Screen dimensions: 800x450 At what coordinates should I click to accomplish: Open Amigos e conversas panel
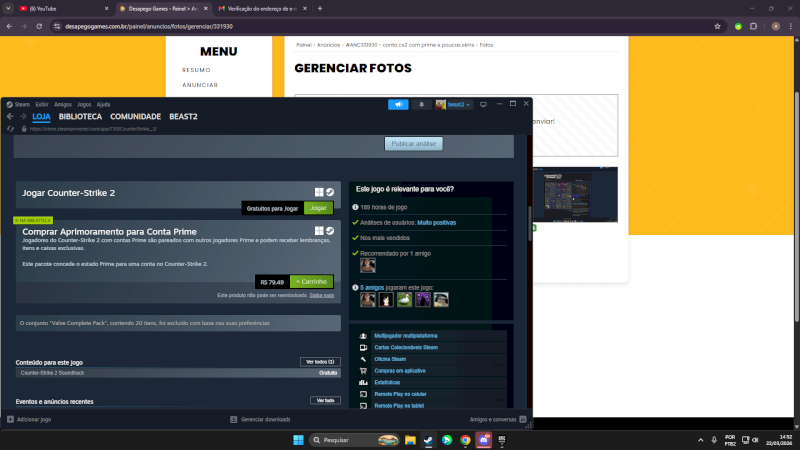tap(498, 419)
